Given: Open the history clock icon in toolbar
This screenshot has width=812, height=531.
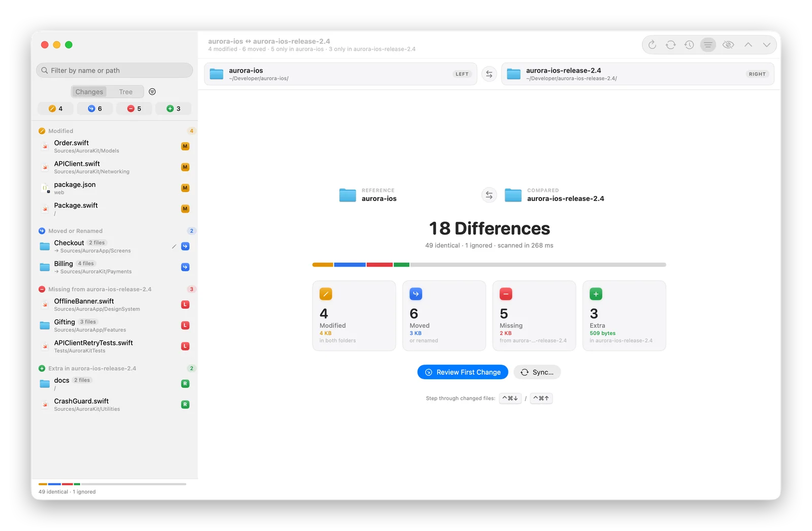Looking at the screenshot, I should (689, 45).
